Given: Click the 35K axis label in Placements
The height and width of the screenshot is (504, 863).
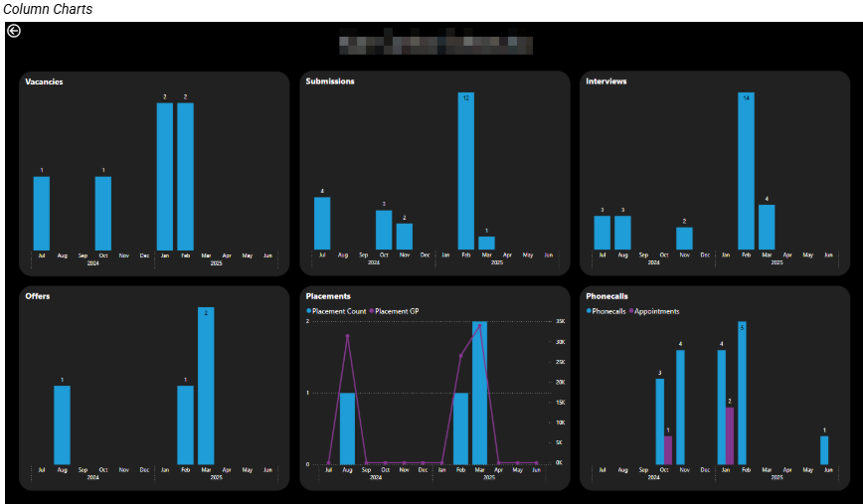Looking at the screenshot, I should (561, 321).
